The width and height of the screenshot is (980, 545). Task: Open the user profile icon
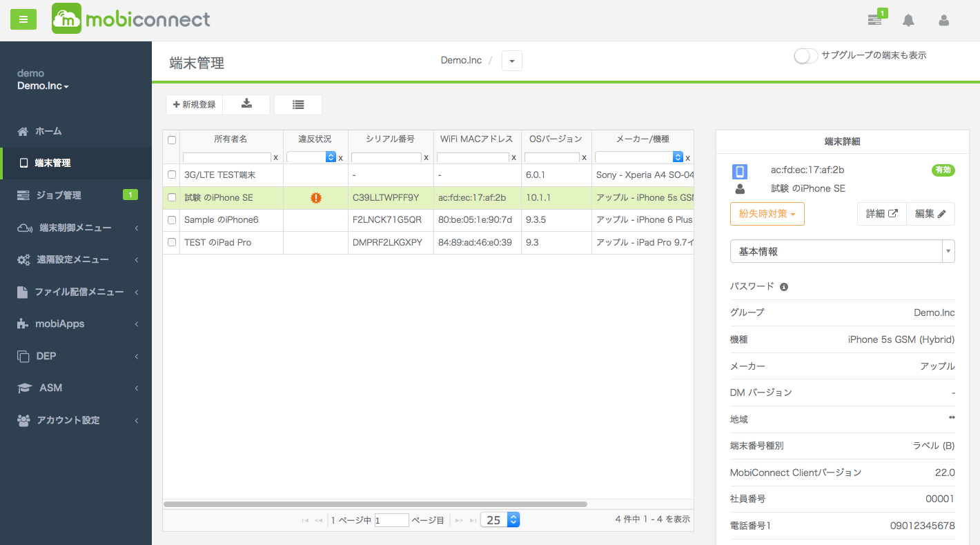(943, 20)
